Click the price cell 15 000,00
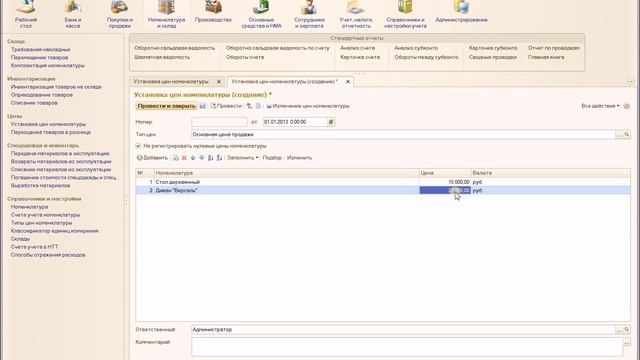 [x=445, y=182]
